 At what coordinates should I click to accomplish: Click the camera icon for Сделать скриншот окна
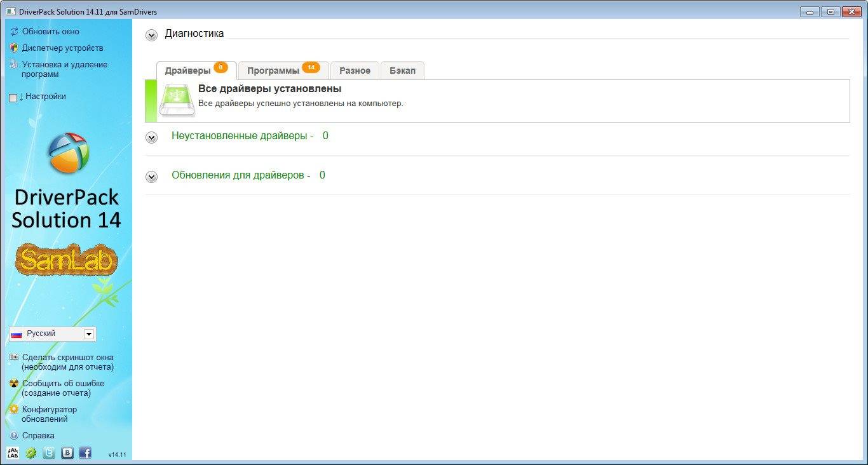(x=14, y=357)
